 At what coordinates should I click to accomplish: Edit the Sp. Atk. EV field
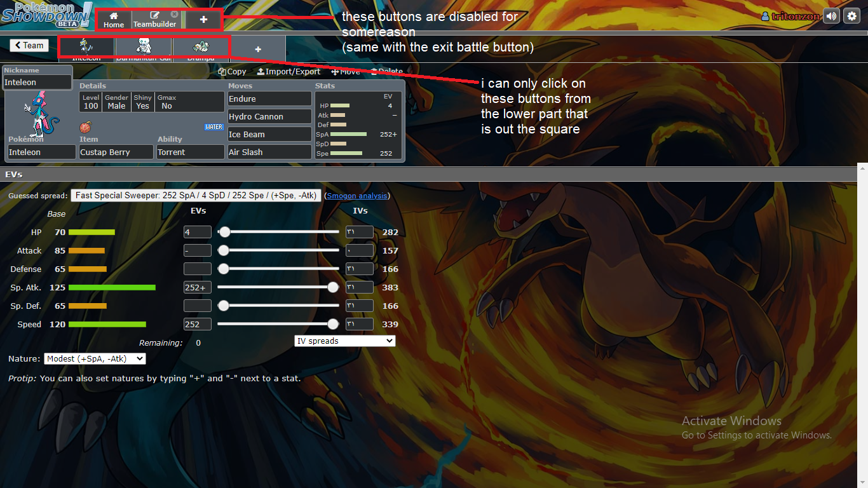point(197,287)
